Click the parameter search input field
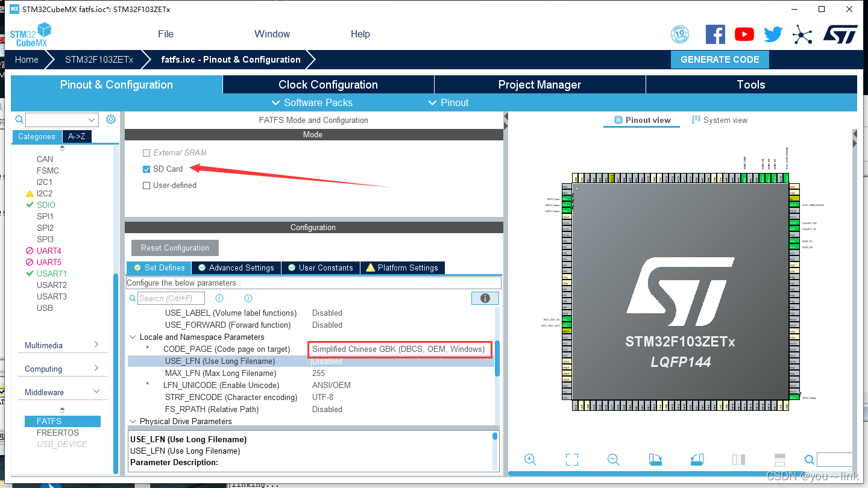 click(171, 298)
